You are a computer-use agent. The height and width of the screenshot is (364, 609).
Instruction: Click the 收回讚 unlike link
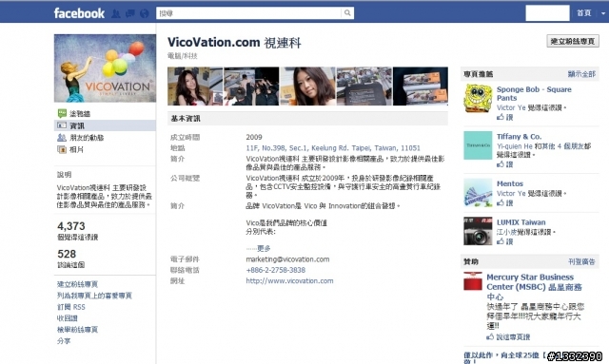68,318
